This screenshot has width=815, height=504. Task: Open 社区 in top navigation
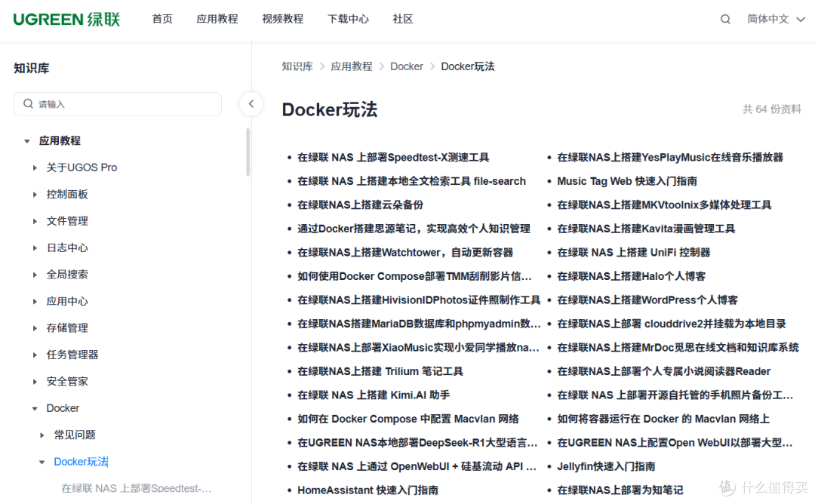pyautogui.click(x=403, y=19)
